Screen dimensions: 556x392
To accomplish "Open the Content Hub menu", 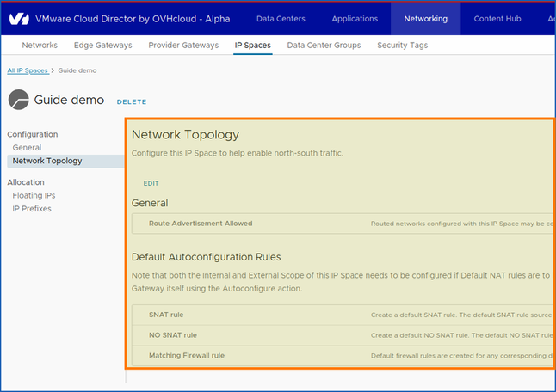I will coord(497,19).
